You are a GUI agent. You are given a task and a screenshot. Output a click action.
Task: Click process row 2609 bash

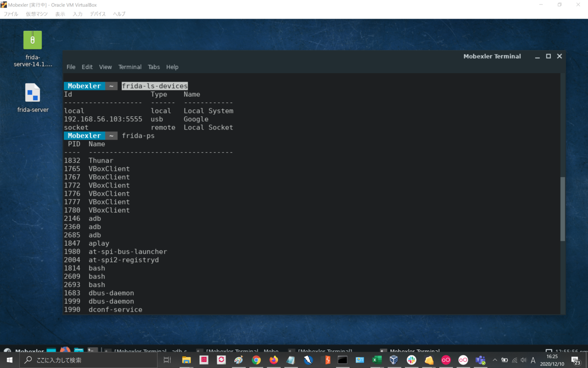(x=85, y=277)
